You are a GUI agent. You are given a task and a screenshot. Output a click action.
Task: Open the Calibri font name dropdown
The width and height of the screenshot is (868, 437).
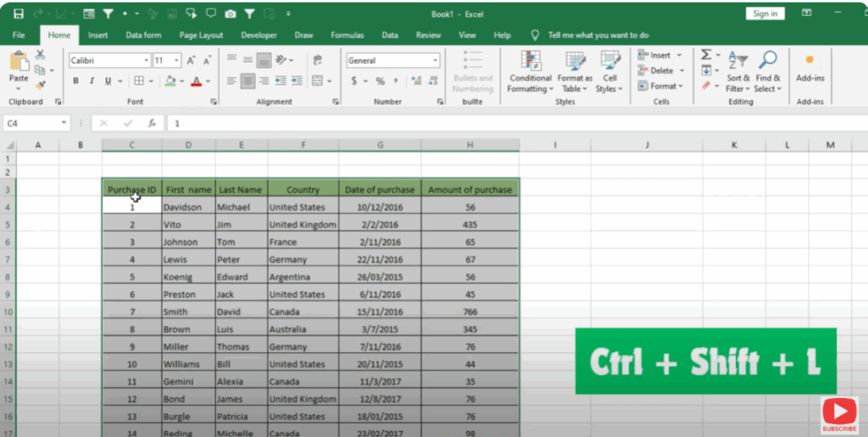pyautogui.click(x=144, y=60)
